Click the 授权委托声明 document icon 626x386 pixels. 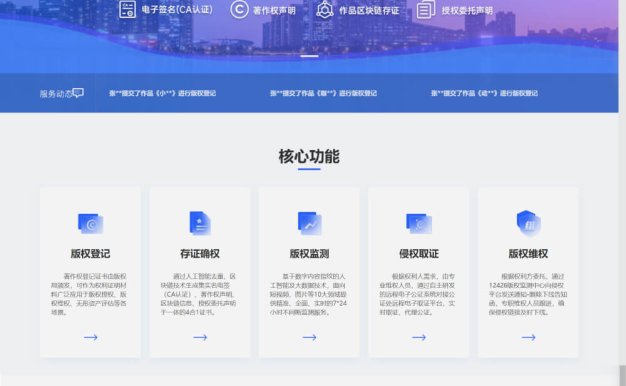pyautogui.click(x=426, y=9)
